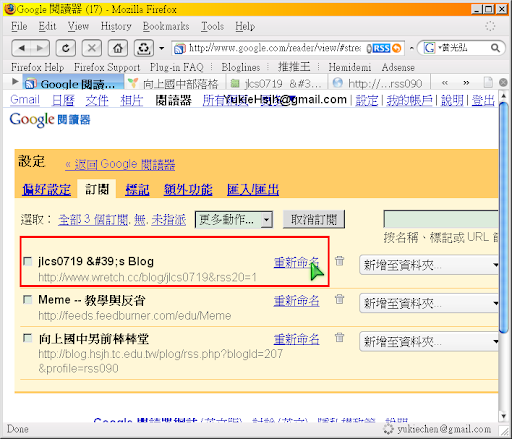The width and height of the screenshot is (512, 439).
Task: Click the loading throbber icon in menu bar
Action: 490,26
